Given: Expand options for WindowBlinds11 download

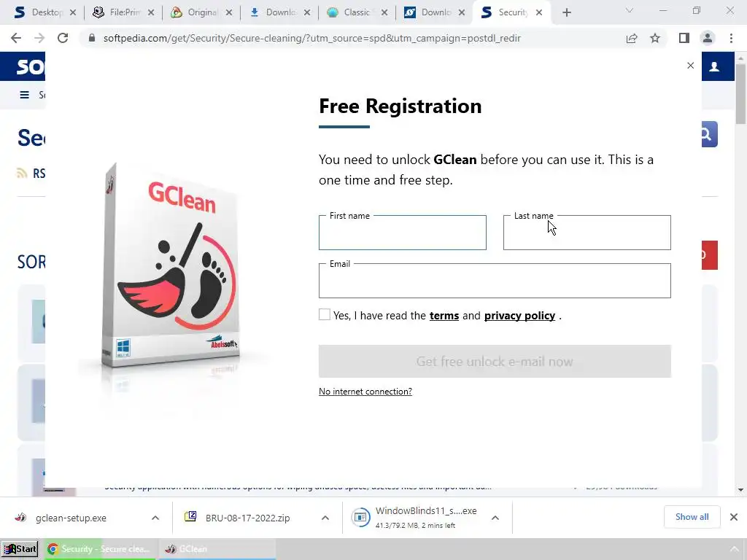Looking at the screenshot, I should click(x=495, y=518).
